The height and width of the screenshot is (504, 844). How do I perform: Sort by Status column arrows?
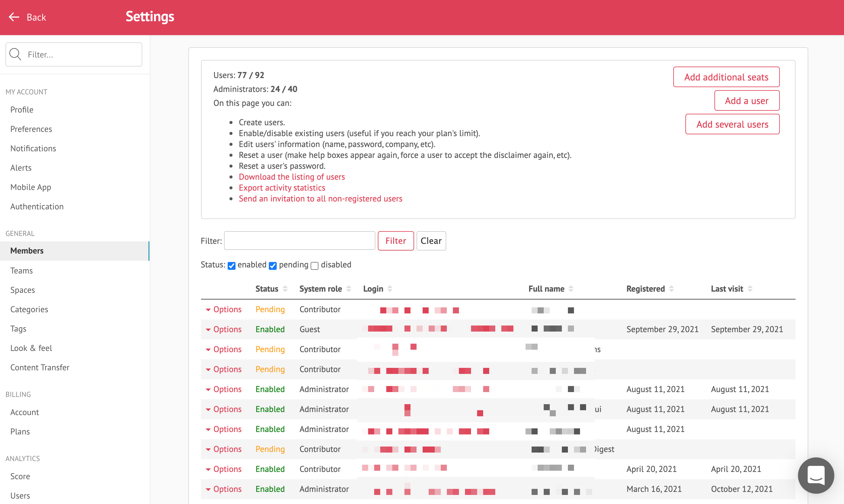click(x=285, y=289)
